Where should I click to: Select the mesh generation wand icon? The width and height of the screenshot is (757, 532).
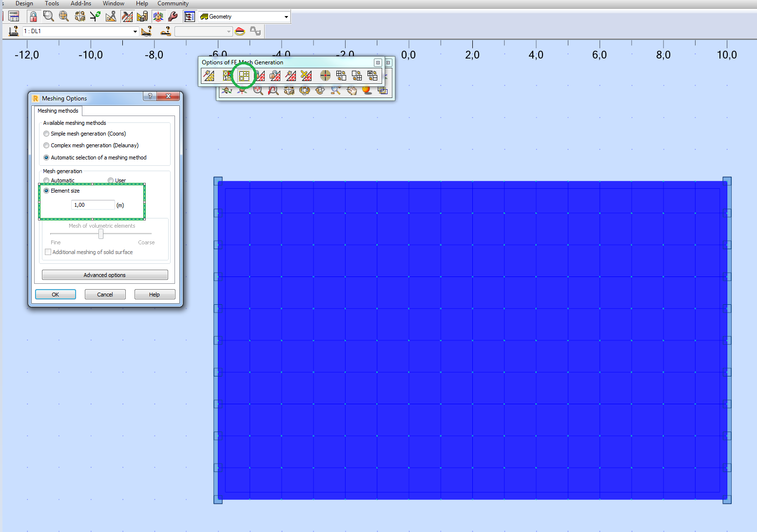coord(209,76)
